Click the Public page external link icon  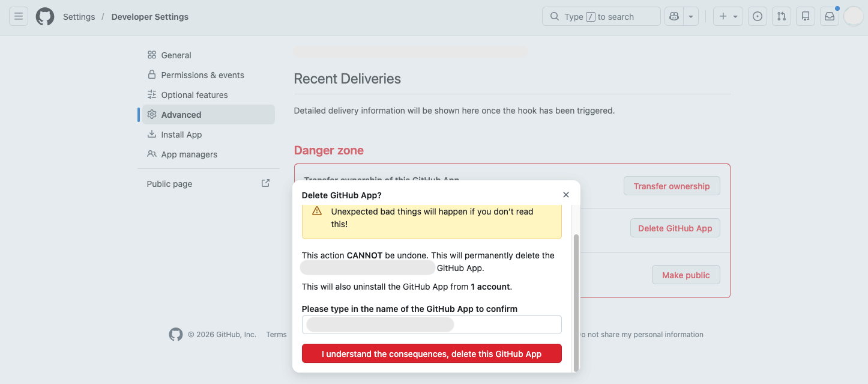(265, 183)
